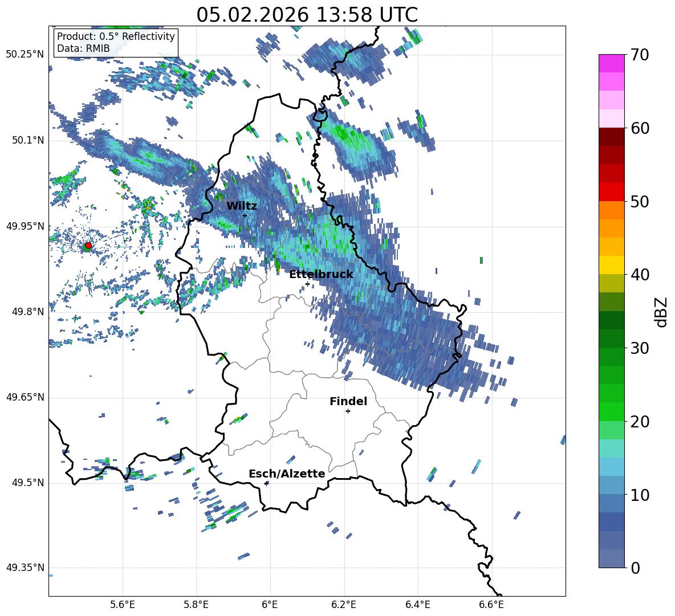This screenshot has height=616, width=675.
Task: Click the Wiltz city label
Action: (242, 206)
